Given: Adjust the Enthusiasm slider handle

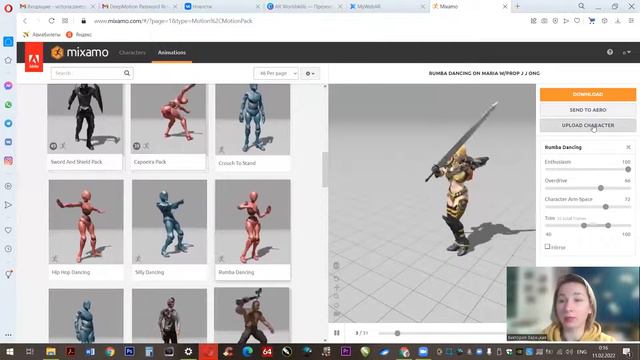Looking at the screenshot, I should (x=628, y=169).
